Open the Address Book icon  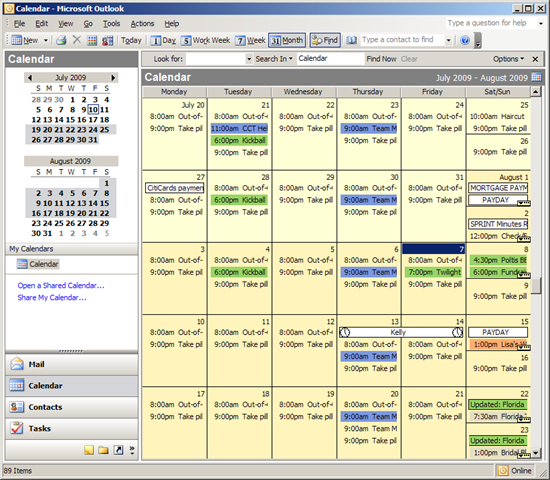click(351, 40)
